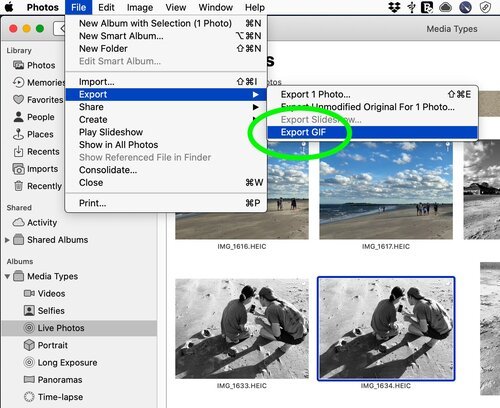Click the Dropbox menu bar icon
Screen dimensions: 500x408
pyautogui.click(x=394, y=7)
